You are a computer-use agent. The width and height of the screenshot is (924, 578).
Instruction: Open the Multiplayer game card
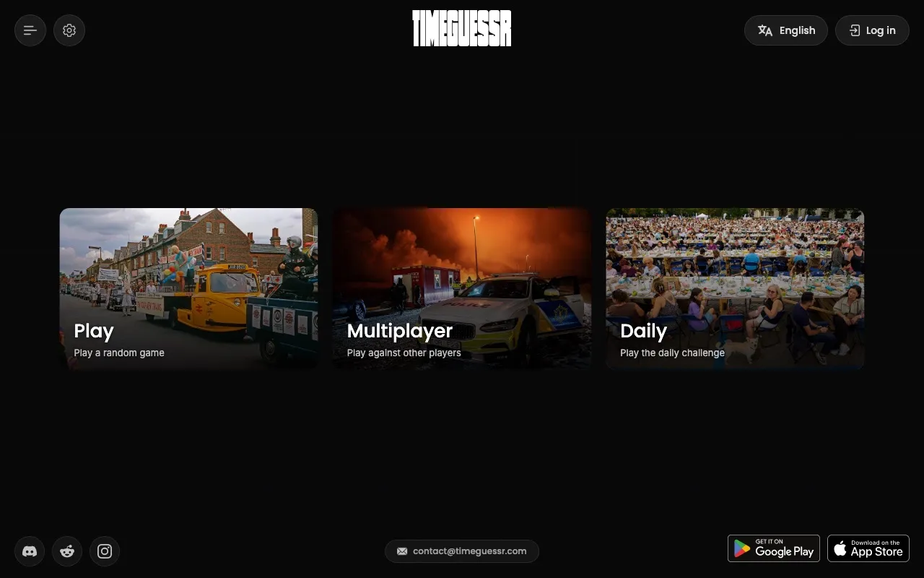click(462, 289)
